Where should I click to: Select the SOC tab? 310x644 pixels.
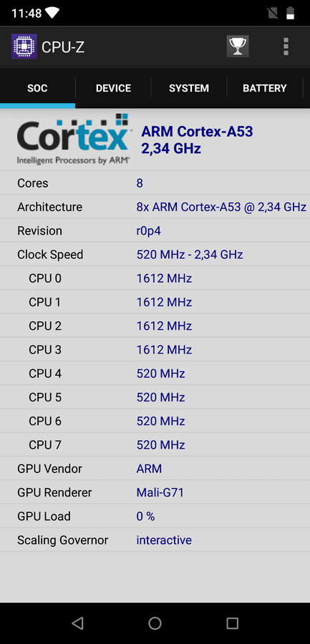pos(37,88)
